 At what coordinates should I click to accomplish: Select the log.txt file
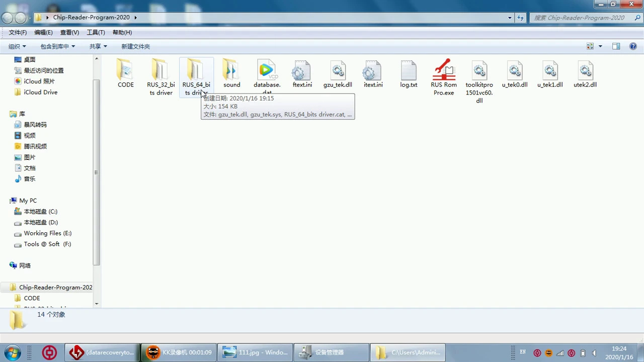click(x=409, y=73)
